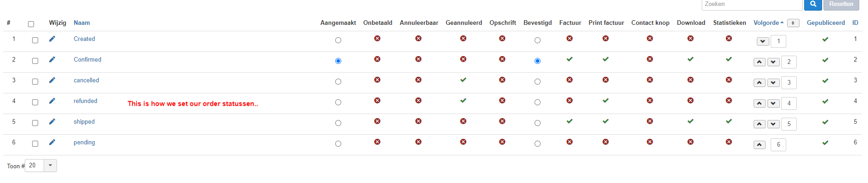
Task: Click the red Onbetaald cross on the Created row
Action: coord(377,39)
